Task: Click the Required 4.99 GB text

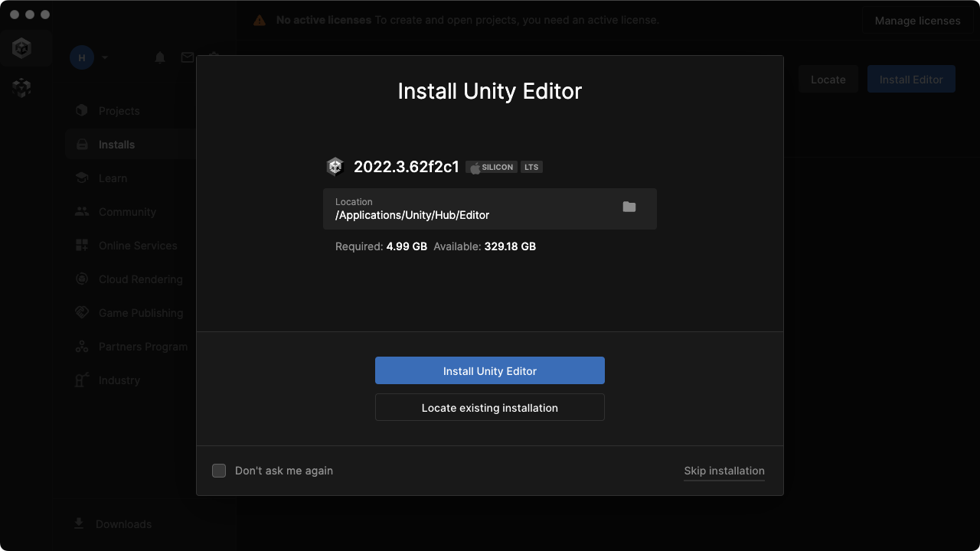Action: [x=381, y=246]
